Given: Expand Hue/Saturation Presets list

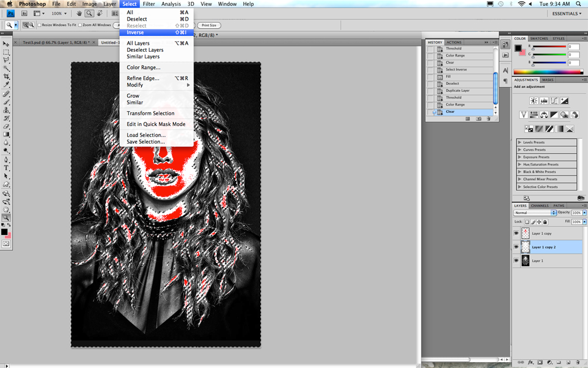Looking at the screenshot, I should [x=519, y=164].
